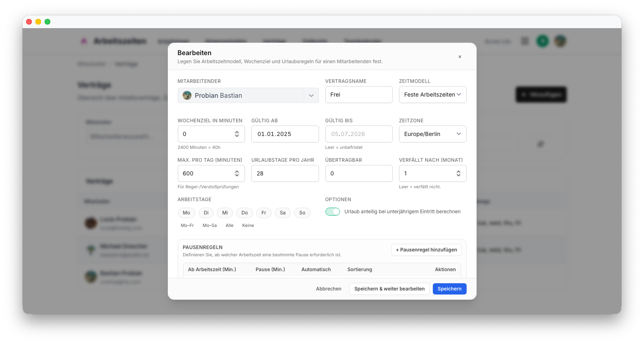Click the Gültig ab date field 01.01.2025
Image resolution: width=644 pixels, height=344 pixels.
click(x=285, y=134)
